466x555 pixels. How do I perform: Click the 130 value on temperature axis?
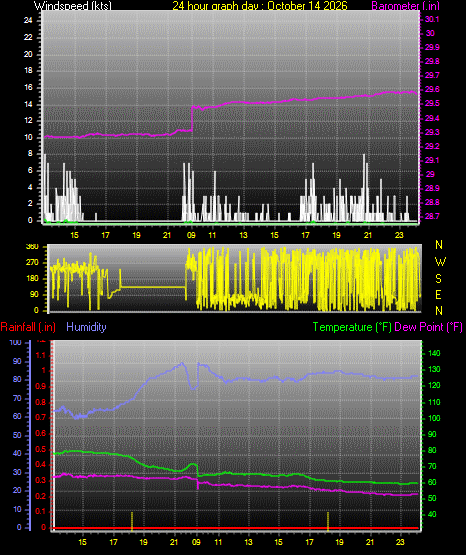coord(434,369)
